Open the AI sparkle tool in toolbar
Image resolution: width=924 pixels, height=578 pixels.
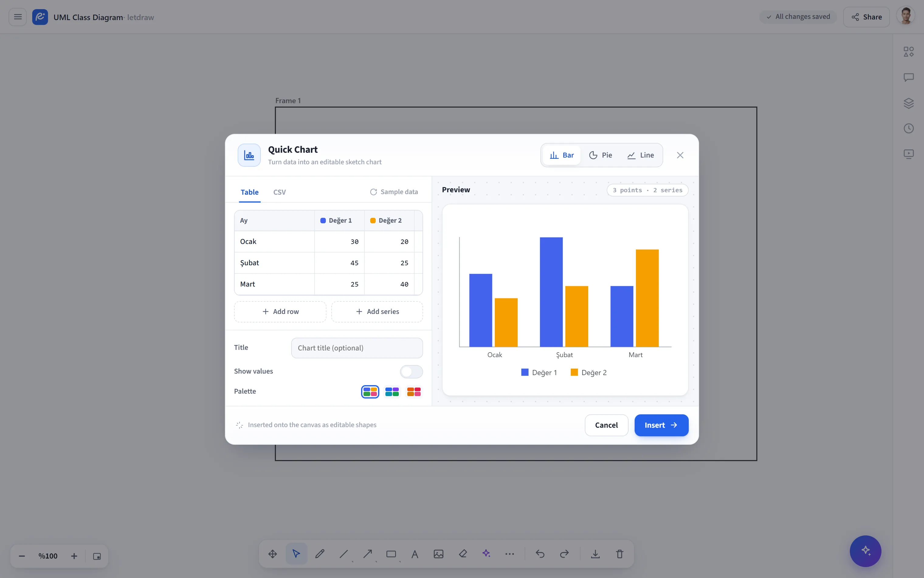[486, 554]
